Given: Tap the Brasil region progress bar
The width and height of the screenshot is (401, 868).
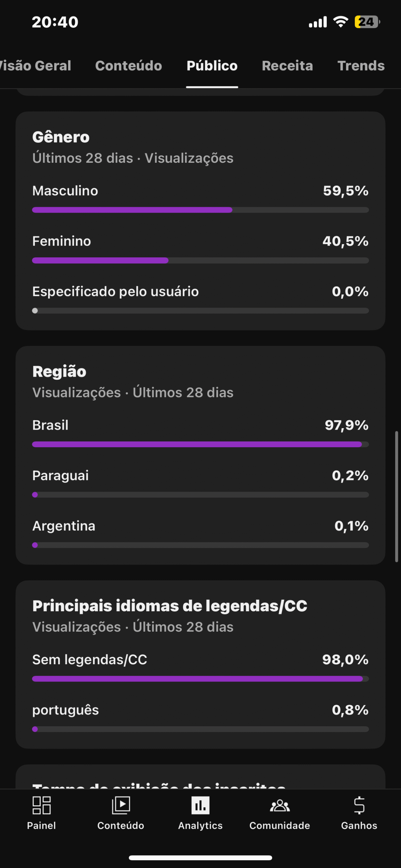Looking at the screenshot, I should [x=200, y=444].
